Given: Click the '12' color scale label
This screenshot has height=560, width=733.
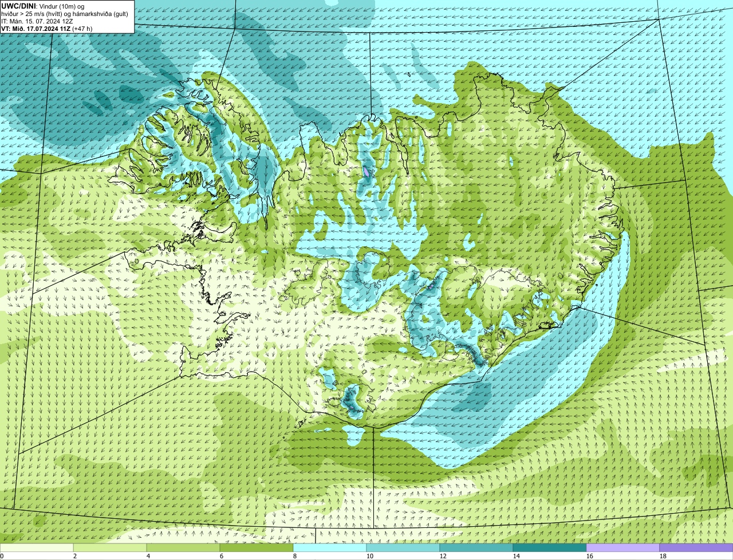Looking at the screenshot, I should pyautogui.click(x=443, y=556).
